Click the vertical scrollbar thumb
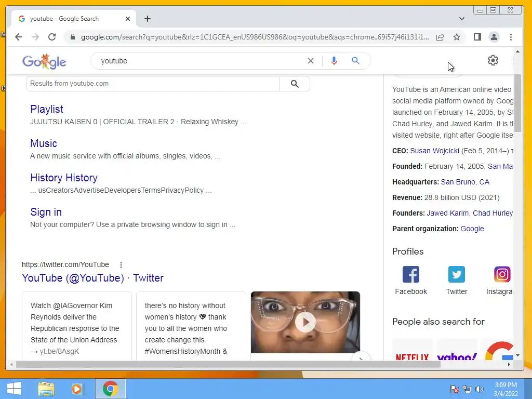Screen dimensions: 532x399 click(x=517, y=103)
